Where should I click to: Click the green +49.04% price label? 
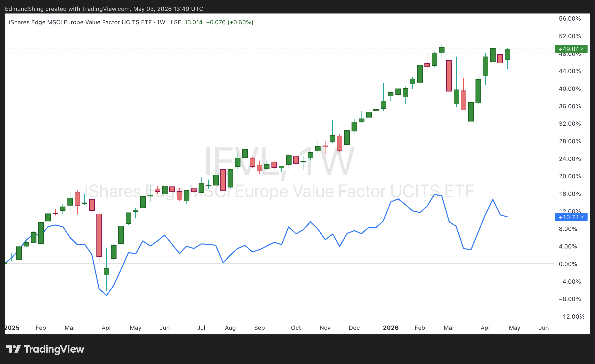pyautogui.click(x=571, y=49)
